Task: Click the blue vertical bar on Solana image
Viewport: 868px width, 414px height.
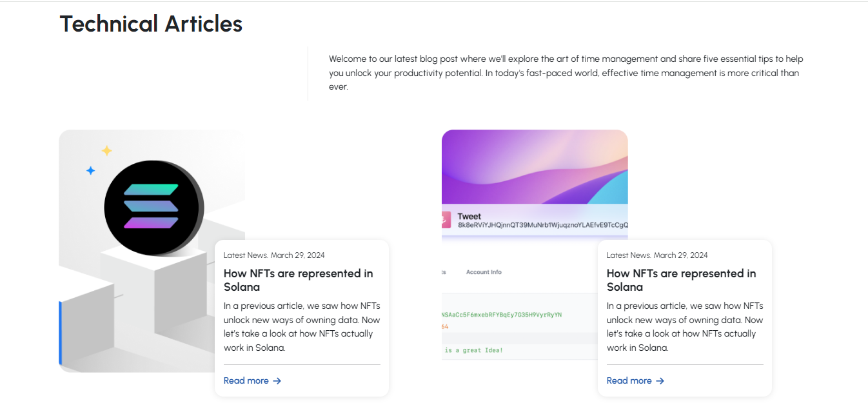Action: [x=60, y=332]
